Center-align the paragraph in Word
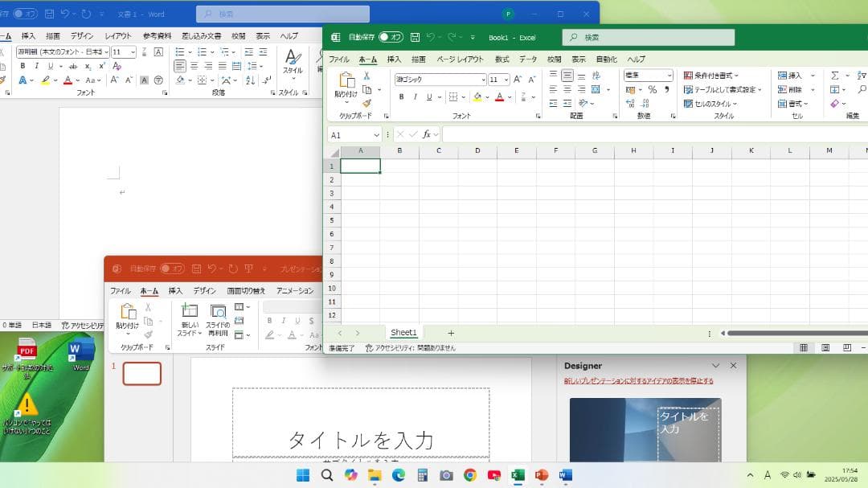The height and width of the screenshot is (488, 868). point(194,66)
